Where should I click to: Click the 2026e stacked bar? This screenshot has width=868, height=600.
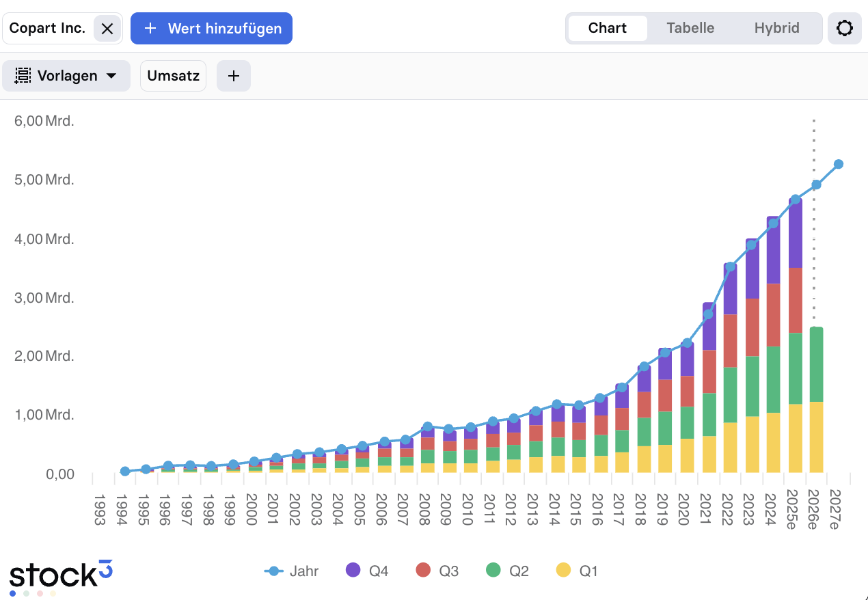click(816, 400)
